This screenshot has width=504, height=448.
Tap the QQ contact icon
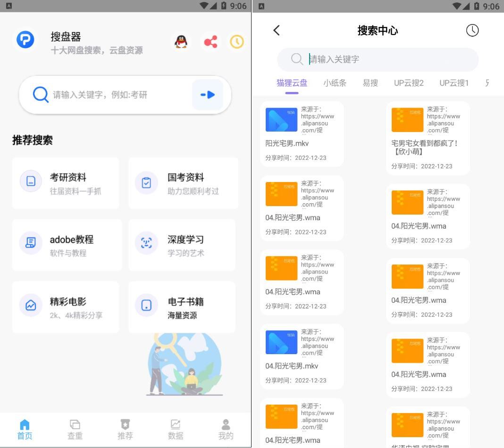tap(181, 41)
